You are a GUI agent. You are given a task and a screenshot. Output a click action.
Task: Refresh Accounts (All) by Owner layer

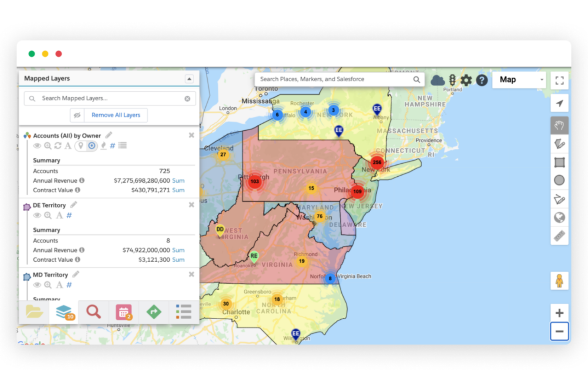click(x=58, y=146)
